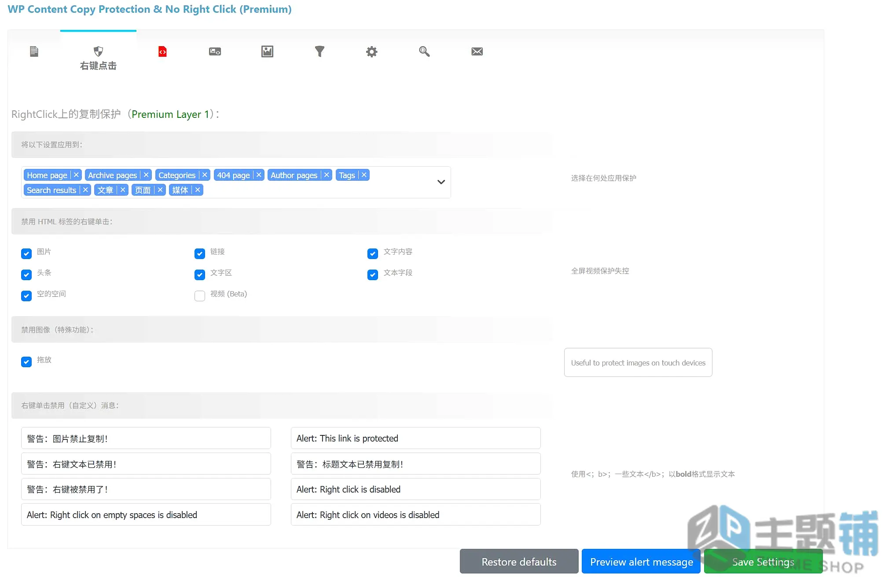Enable the 视频 (Beta) checkbox

tap(200, 296)
